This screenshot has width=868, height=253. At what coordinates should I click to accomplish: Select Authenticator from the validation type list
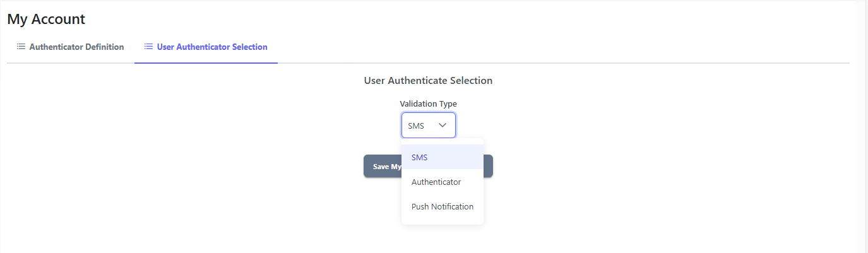pos(436,182)
